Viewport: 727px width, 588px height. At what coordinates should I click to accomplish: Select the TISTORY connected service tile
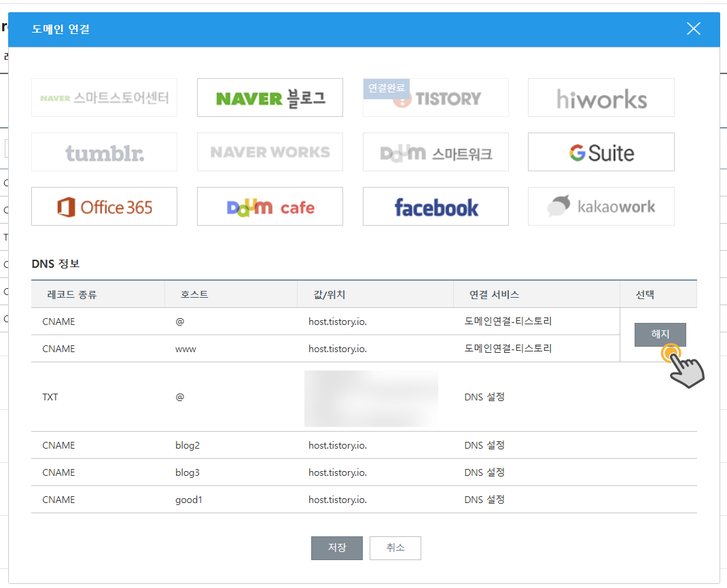[x=436, y=97]
